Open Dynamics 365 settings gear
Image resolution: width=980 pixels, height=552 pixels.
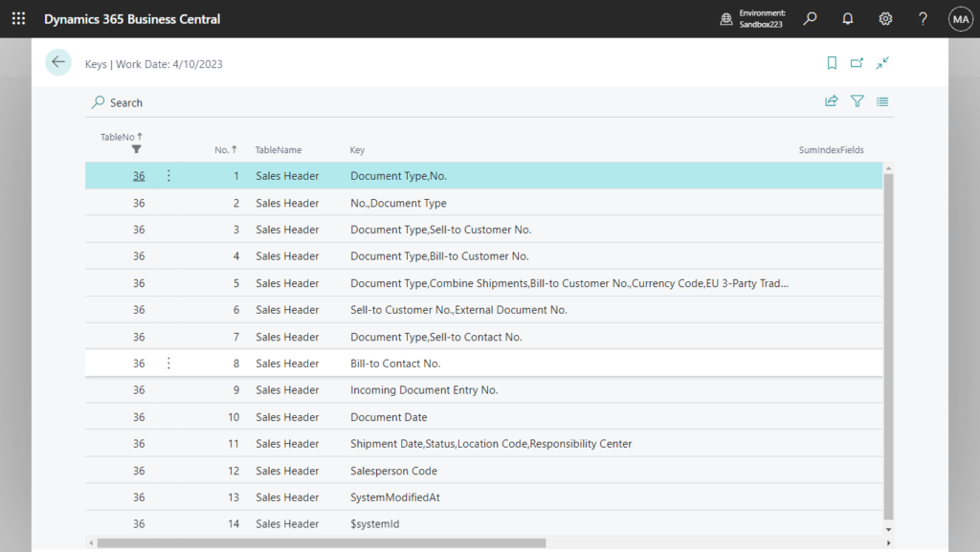885,18
